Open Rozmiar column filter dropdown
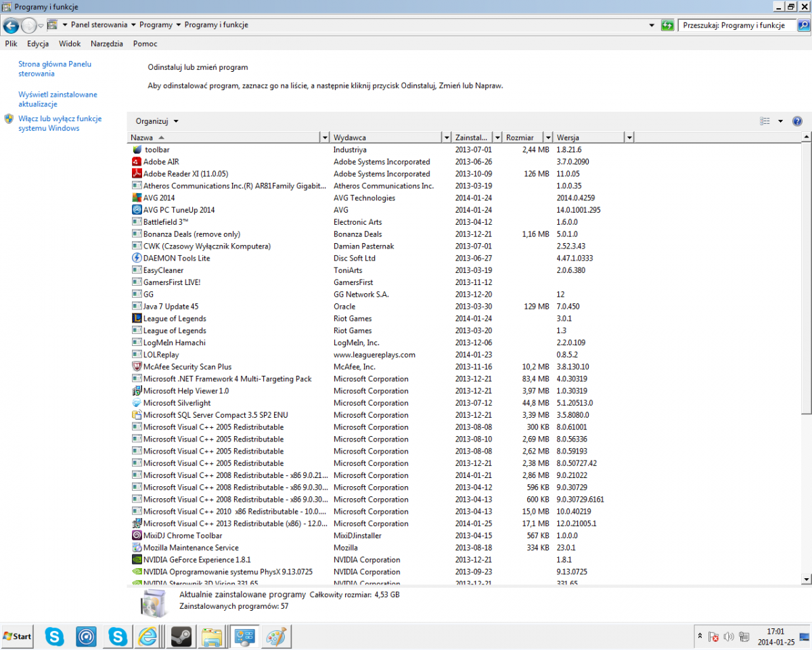The height and width of the screenshot is (650, 812). (x=548, y=137)
